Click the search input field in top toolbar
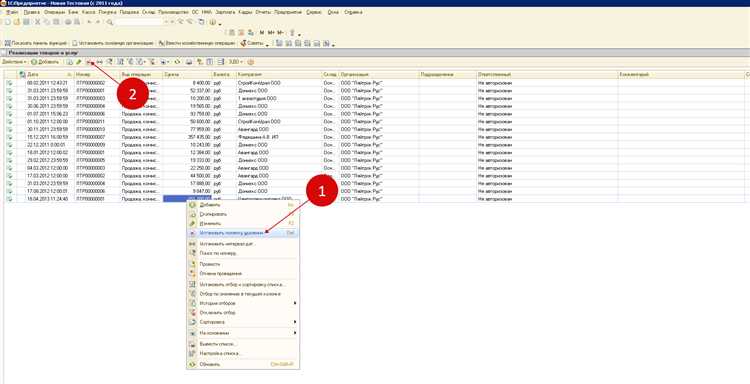This screenshot has height=384, width=750. tap(139, 22)
